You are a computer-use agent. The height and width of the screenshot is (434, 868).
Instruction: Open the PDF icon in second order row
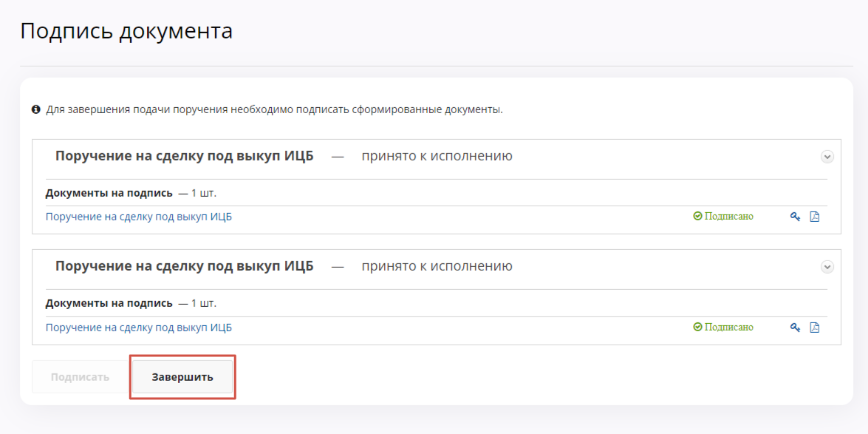click(x=815, y=328)
